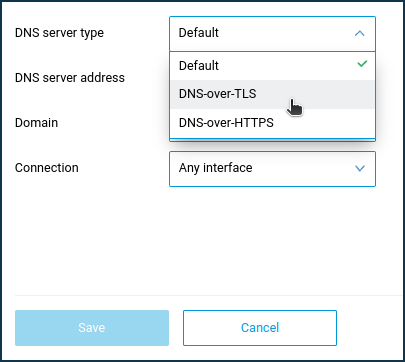Click the Save button
The image size is (405, 362).
92,328
